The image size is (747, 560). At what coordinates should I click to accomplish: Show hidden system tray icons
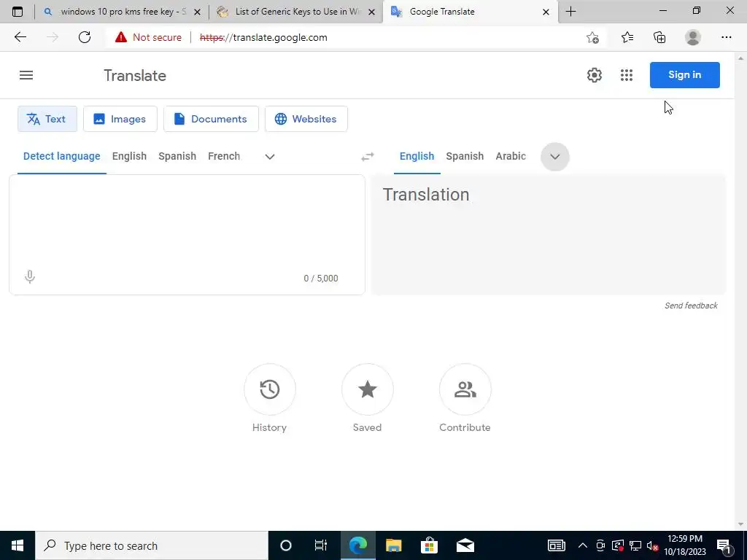pyautogui.click(x=582, y=545)
